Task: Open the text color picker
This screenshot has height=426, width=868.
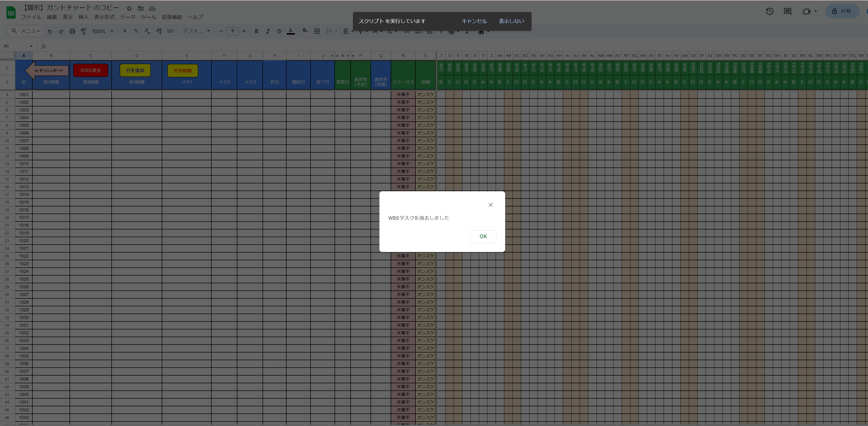Action: click(x=291, y=31)
